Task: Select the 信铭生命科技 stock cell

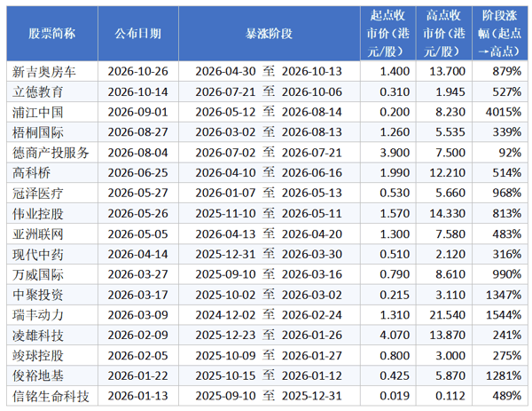Action: [x=51, y=396]
